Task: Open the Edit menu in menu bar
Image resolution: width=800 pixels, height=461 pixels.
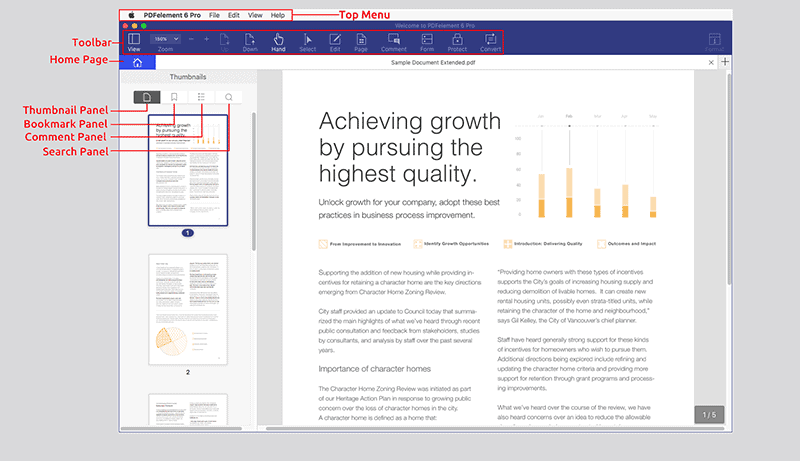Action: pos(234,15)
